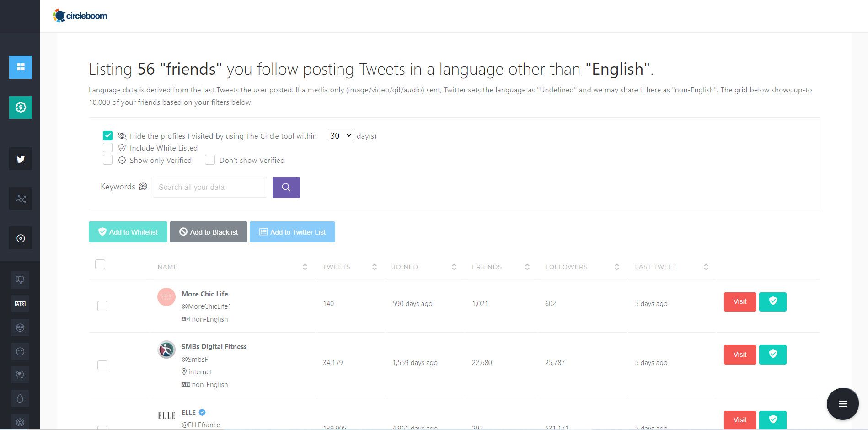Open the dashboard via the grid icon

20,67
